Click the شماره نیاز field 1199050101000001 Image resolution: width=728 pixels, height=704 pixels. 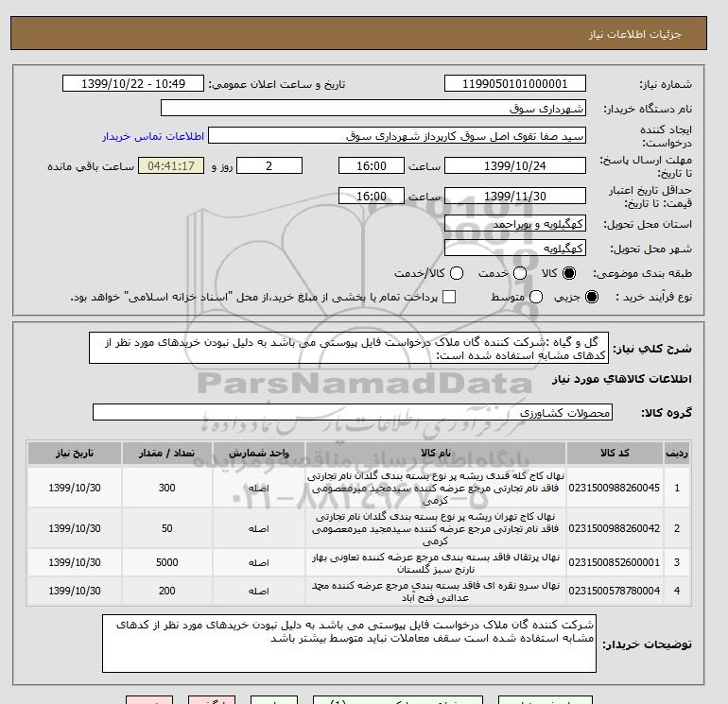click(x=515, y=83)
